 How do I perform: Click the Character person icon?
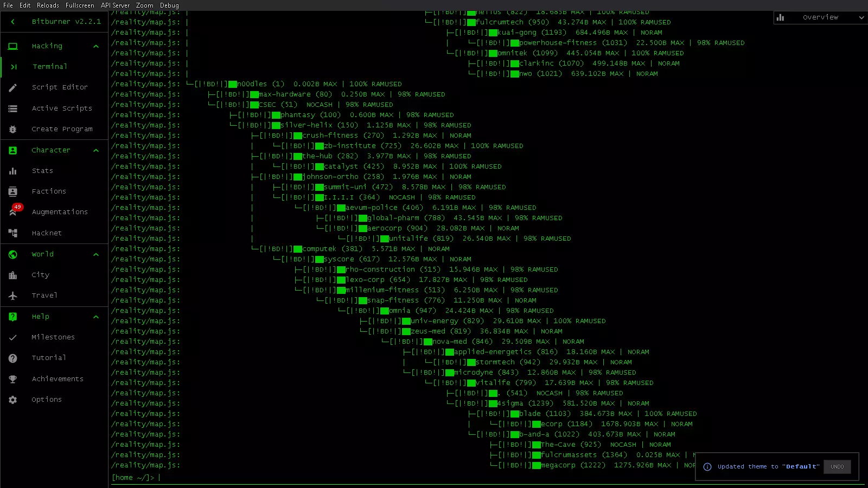click(13, 150)
